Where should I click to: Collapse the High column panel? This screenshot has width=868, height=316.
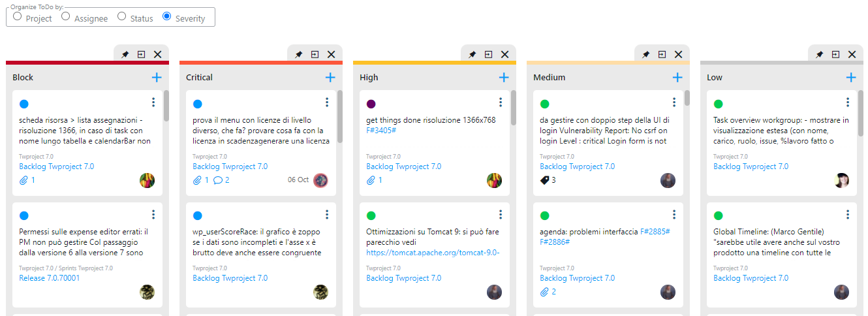click(488, 55)
